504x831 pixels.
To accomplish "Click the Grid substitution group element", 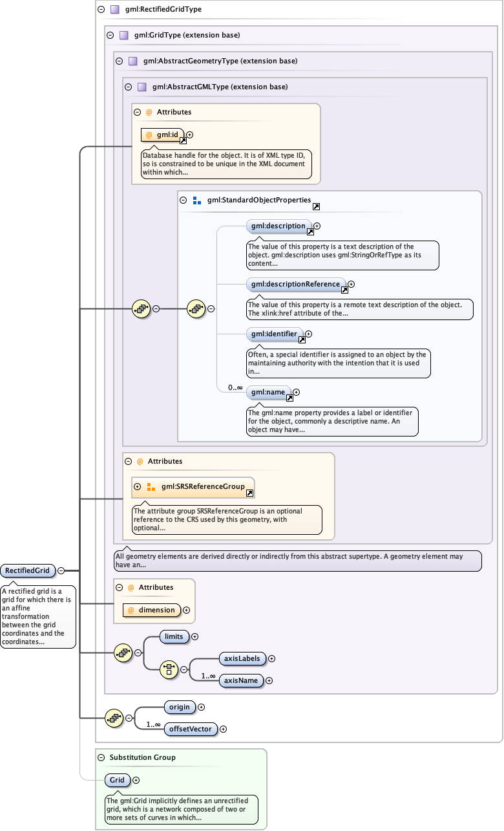I will [117, 780].
